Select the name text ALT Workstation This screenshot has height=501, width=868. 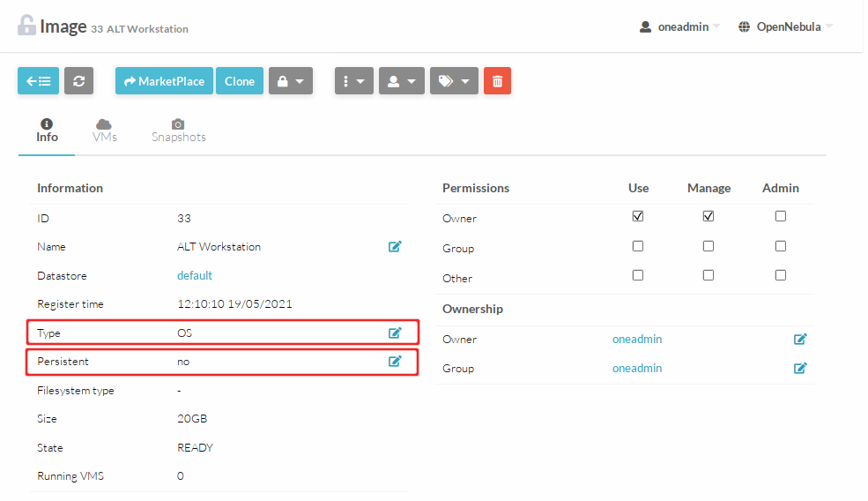219,247
